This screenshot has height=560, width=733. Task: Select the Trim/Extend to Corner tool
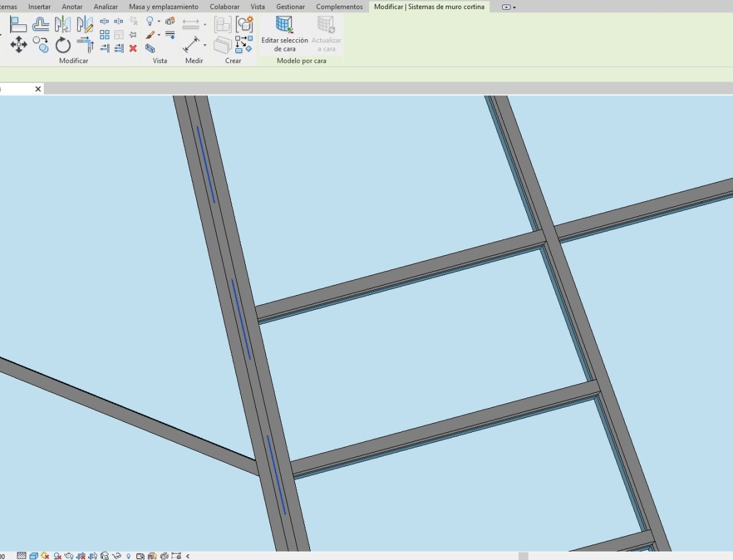[85, 44]
